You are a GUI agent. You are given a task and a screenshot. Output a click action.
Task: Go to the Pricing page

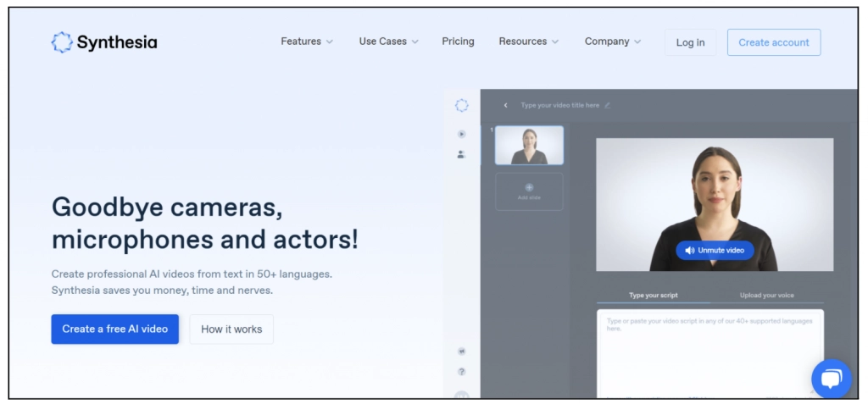(458, 42)
